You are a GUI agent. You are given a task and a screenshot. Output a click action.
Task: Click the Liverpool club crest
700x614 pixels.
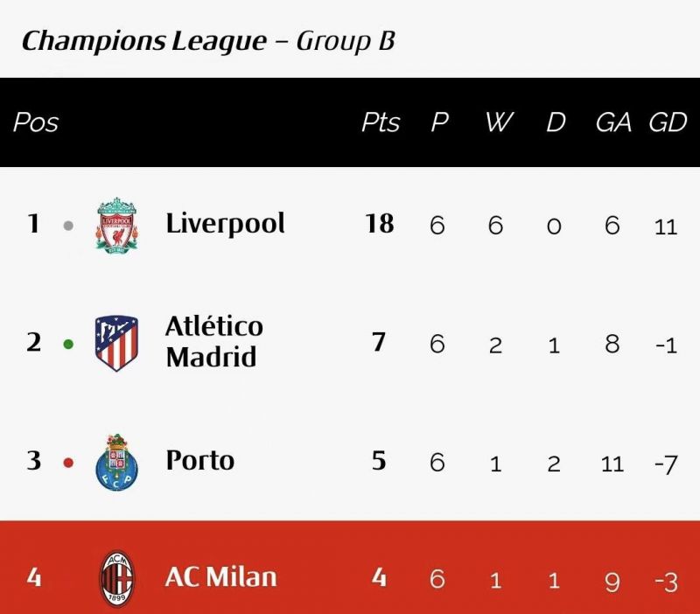coord(116,225)
